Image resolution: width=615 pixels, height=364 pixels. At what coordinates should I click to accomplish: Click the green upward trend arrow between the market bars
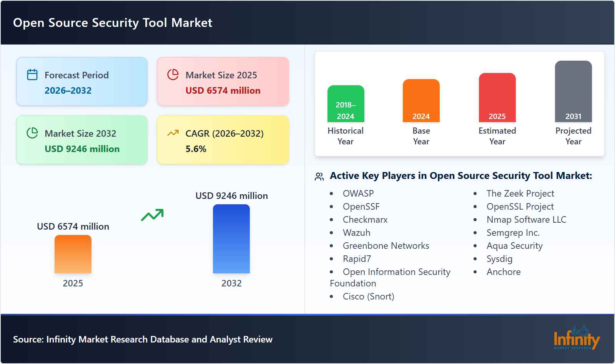pos(152,215)
